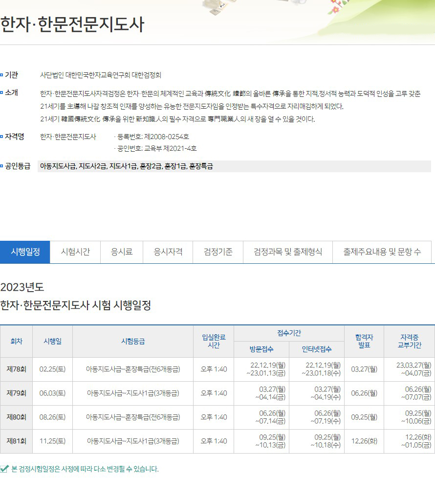This screenshot has height=504, width=435.
Task: Click the 제78회 row cell
Action: pos(16,369)
